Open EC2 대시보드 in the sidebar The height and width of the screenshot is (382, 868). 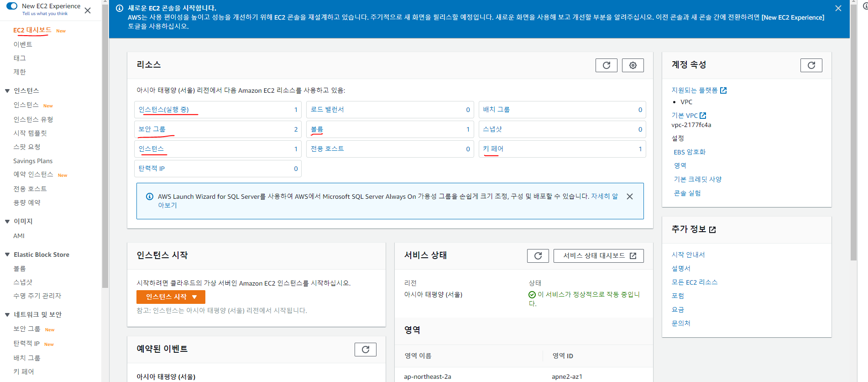[32, 30]
